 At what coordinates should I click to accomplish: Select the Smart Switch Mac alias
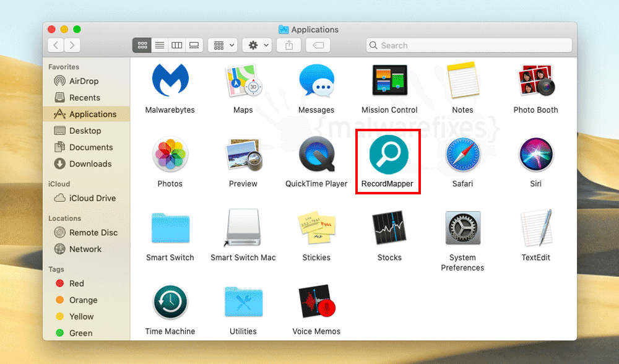pyautogui.click(x=243, y=228)
